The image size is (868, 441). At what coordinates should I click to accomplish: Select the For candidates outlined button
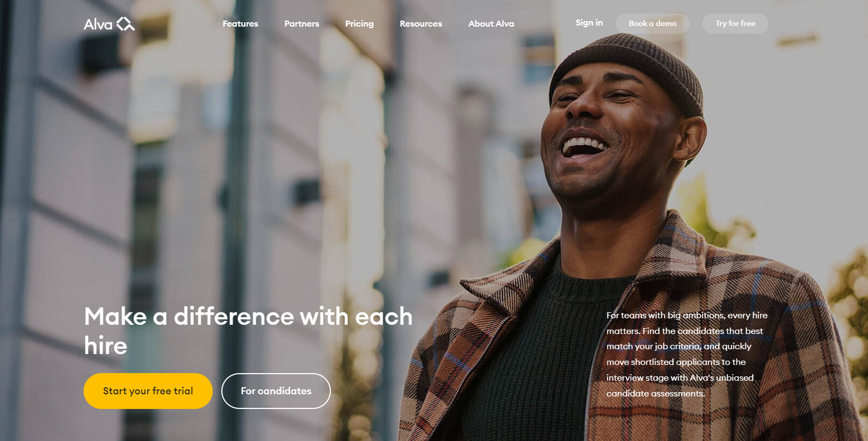(x=276, y=391)
